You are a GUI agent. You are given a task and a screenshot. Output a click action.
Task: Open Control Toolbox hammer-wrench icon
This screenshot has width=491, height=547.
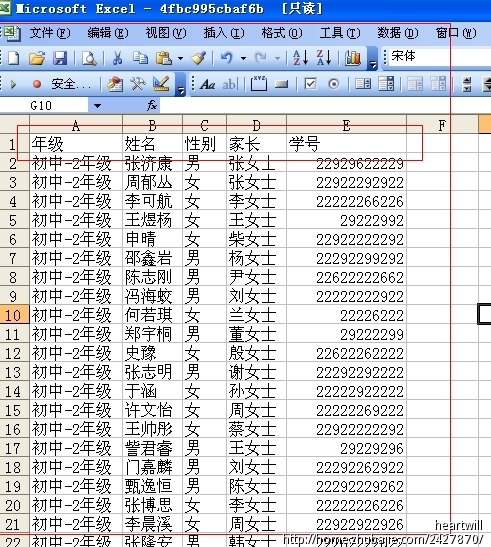(x=138, y=84)
